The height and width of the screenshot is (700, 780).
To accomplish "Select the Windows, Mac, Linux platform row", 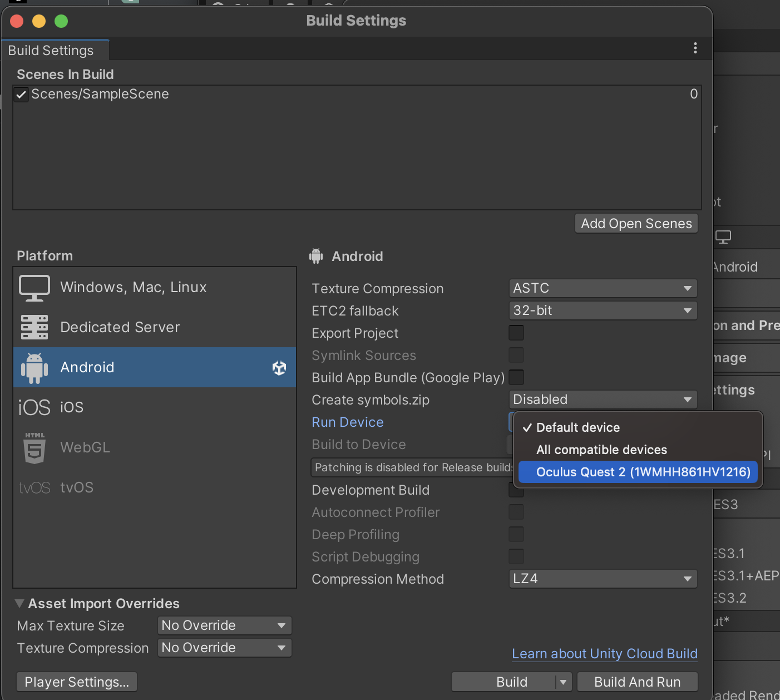I will (155, 288).
